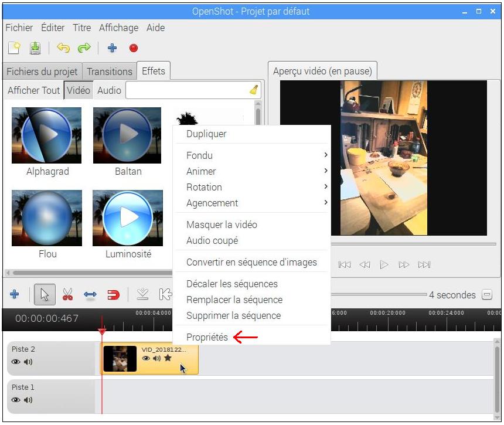
Task: Select the arrow pointer tool
Action: tap(45, 294)
